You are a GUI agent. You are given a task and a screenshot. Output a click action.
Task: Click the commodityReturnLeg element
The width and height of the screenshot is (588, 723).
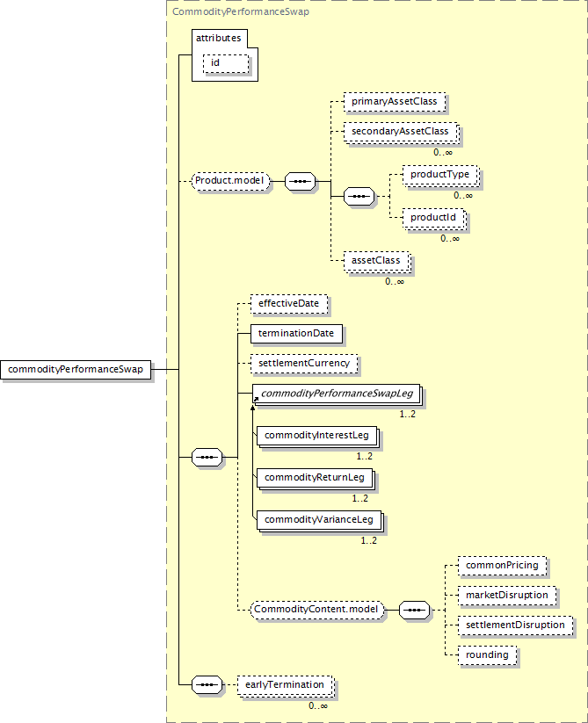pyautogui.click(x=316, y=479)
